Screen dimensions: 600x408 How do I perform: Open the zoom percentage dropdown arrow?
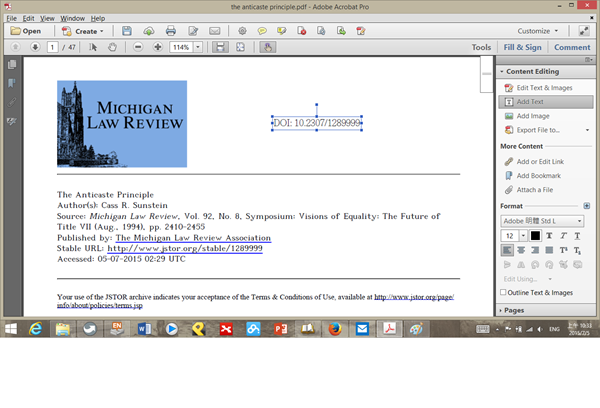(x=198, y=47)
